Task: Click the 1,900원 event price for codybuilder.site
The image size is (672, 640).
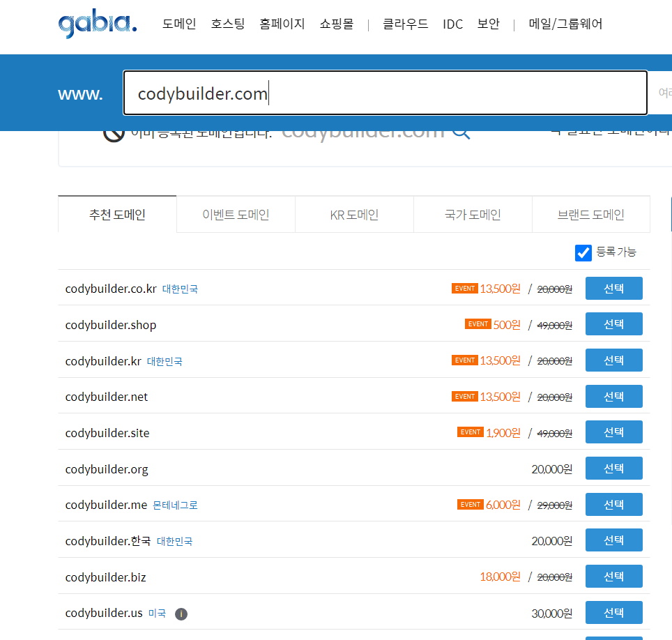Action: 503,432
